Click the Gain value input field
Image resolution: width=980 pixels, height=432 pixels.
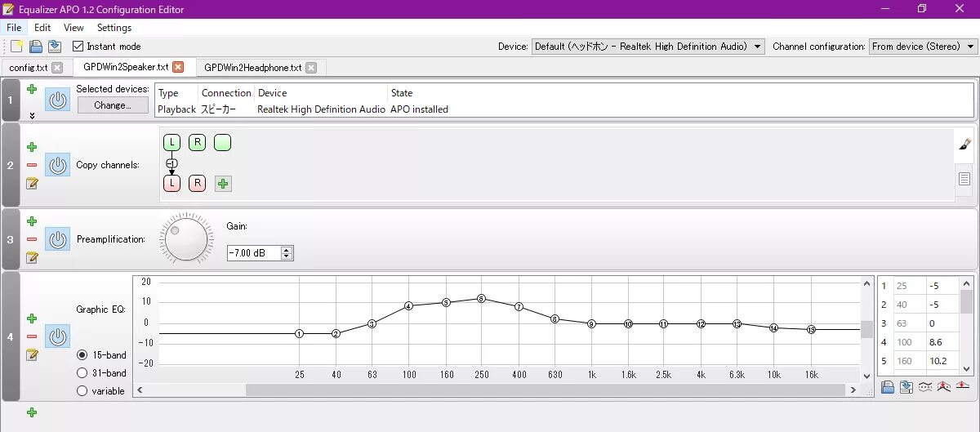(253, 253)
